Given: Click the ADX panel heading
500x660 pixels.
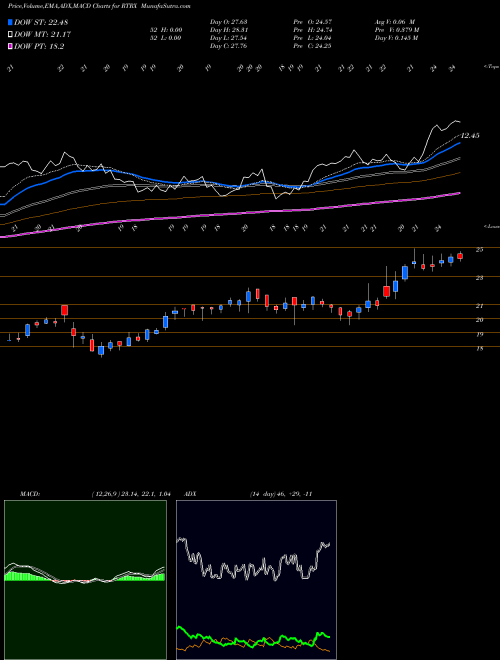Looking at the screenshot, I should coord(191,494).
